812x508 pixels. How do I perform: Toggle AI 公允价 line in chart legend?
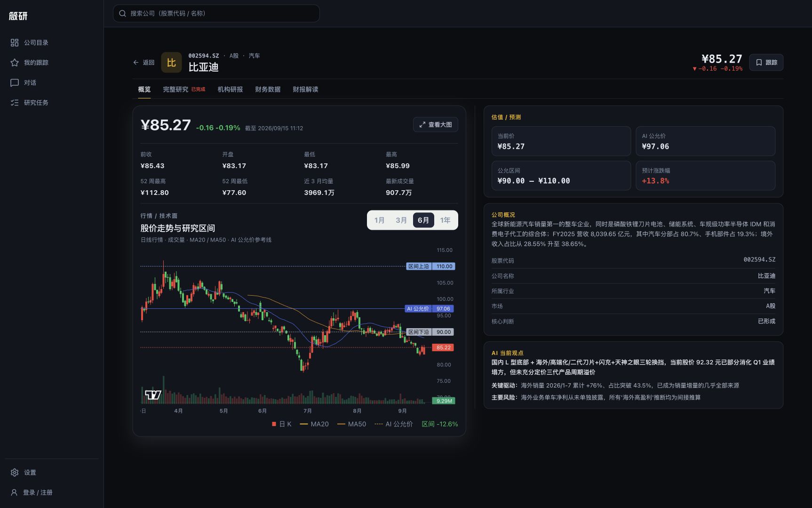coord(394,424)
